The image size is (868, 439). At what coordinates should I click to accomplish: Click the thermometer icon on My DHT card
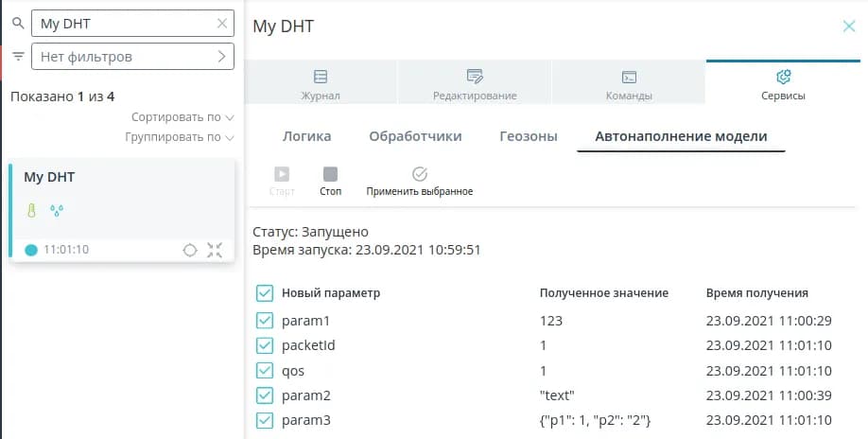point(30,209)
